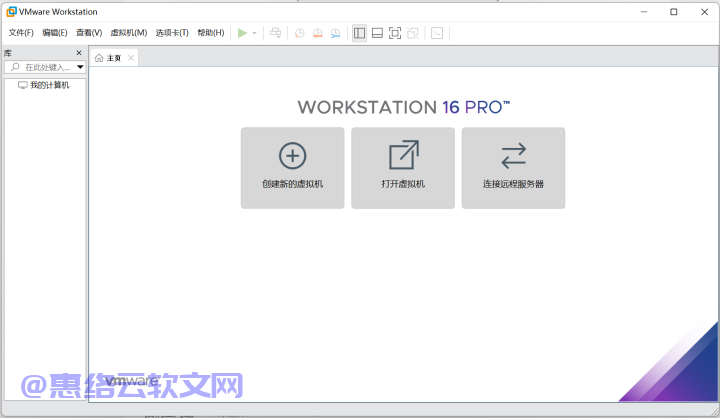Open the 虚拟机(M) menu
The height and width of the screenshot is (418, 720).
tap(129, 33)
